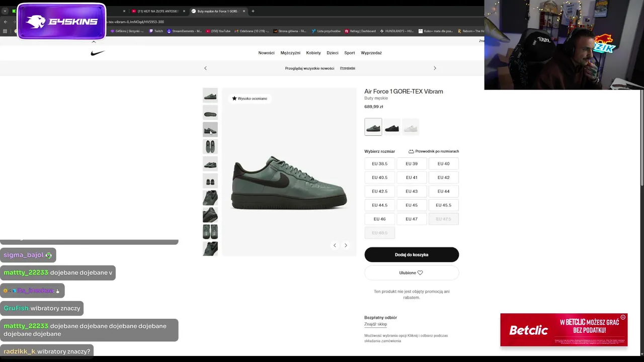644x362 pixels.
Task: Open the Wyprzedaż menu
Action: click(x=371, y=53)
